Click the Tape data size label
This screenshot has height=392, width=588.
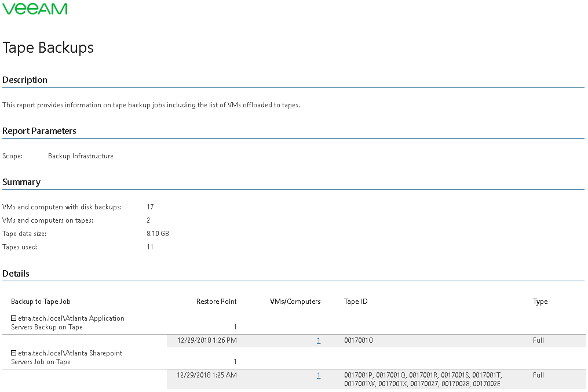tap(24, 234)
